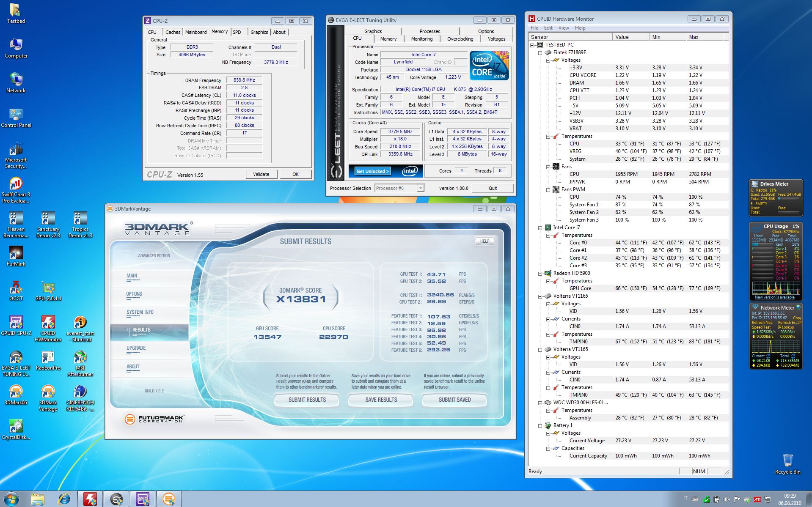
Task: Launch the 3DMark06 desktop shortcut
Action: point(16,395)
